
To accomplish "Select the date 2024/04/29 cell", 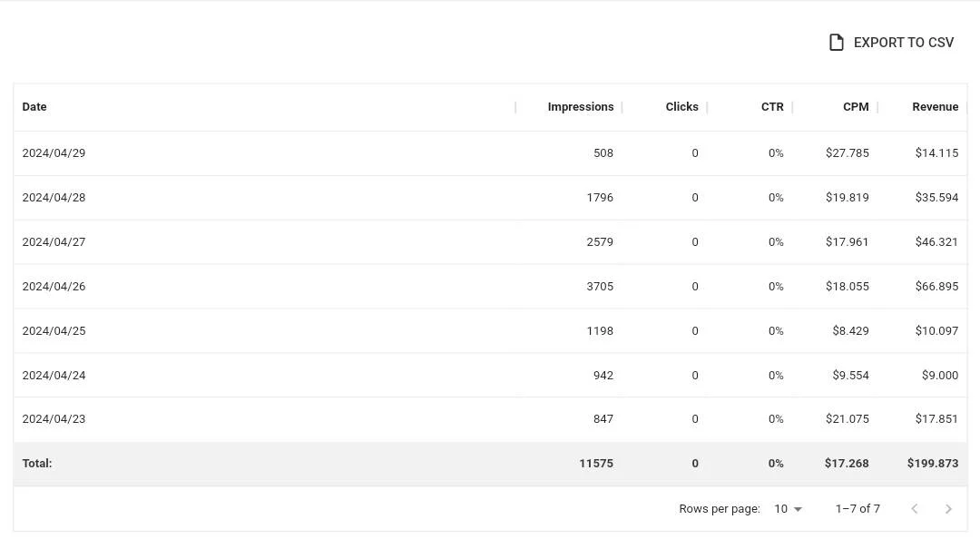I will (54, 153).
